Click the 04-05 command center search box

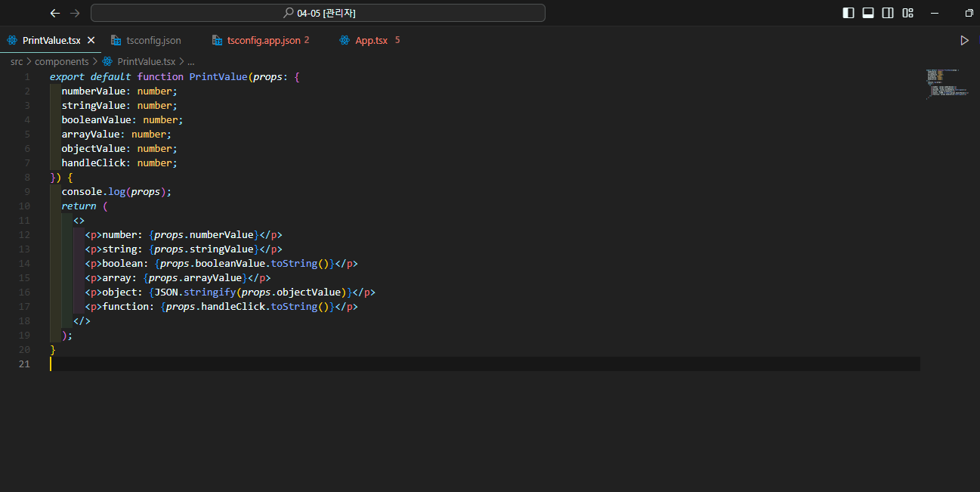pyautogui.click(x=318, y=13)
